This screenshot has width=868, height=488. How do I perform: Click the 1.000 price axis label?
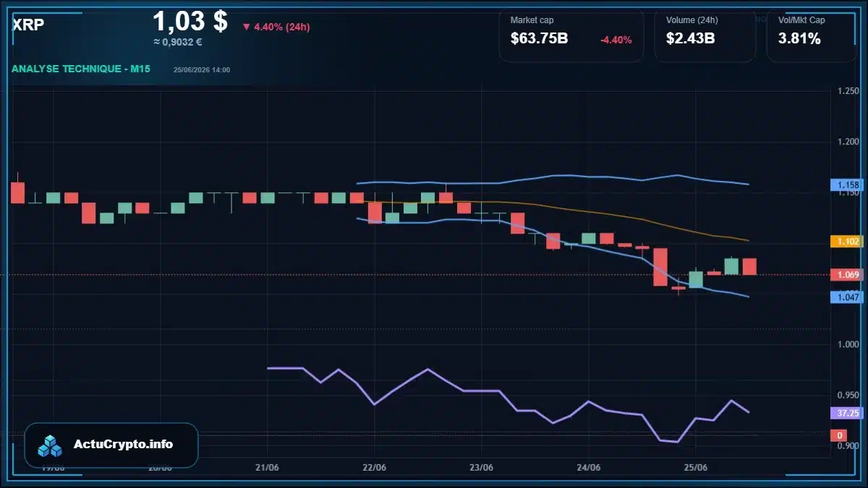coord(847,345)
